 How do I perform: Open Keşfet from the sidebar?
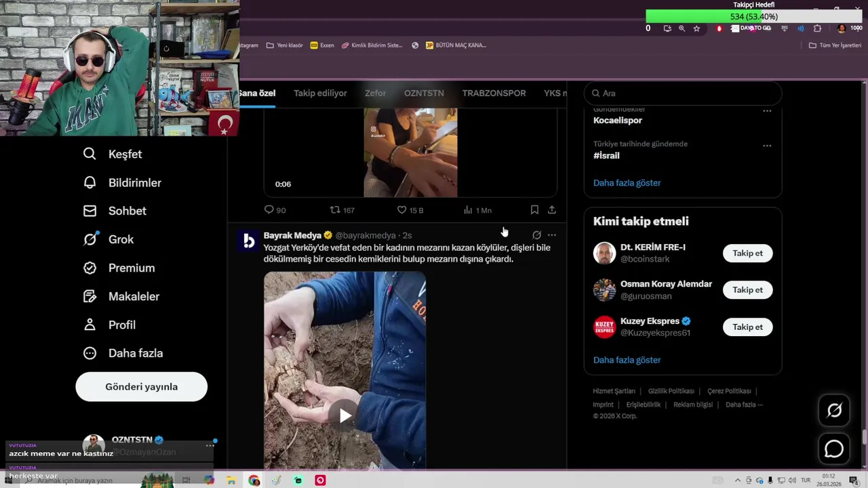tap(112, 154)
